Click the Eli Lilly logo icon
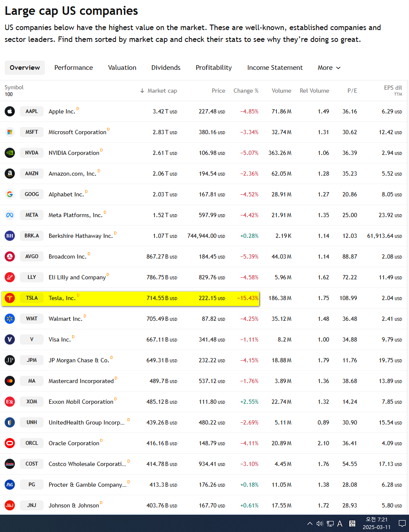This screenshot has height=532, width=409. pyautogui.click(x=10, y=277)
